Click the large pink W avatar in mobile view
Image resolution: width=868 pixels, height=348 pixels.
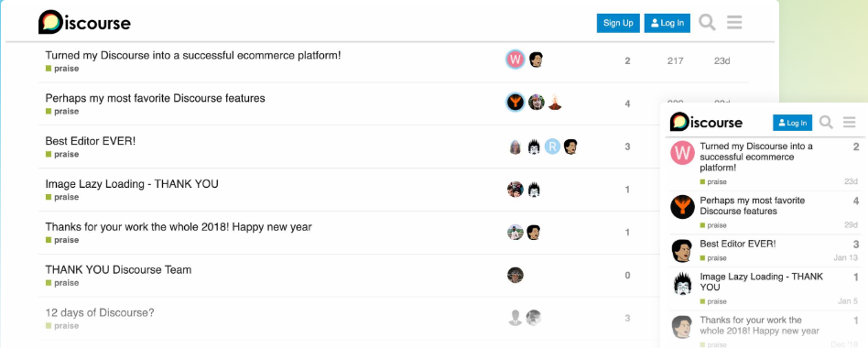click(682, 153)
